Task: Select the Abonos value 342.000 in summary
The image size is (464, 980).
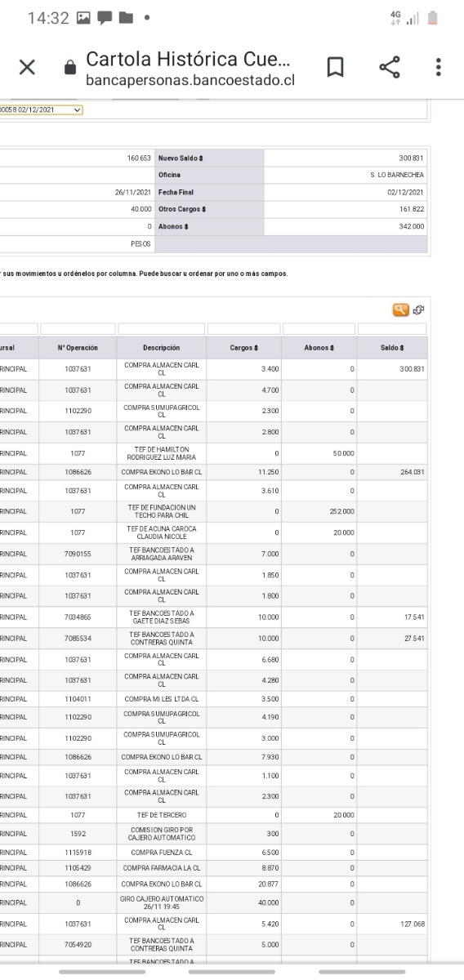Action: pyautogui.click(x=412, y=226)
